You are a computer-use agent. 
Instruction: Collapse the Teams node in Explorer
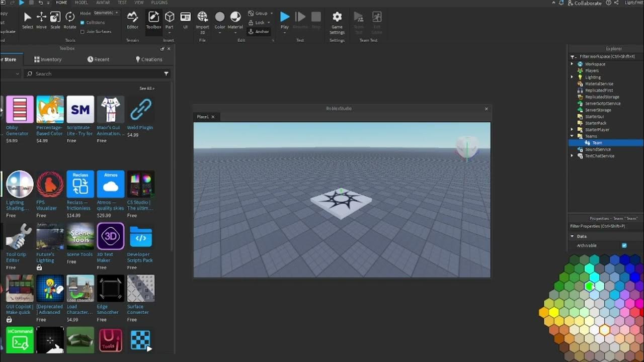[572, 136]
